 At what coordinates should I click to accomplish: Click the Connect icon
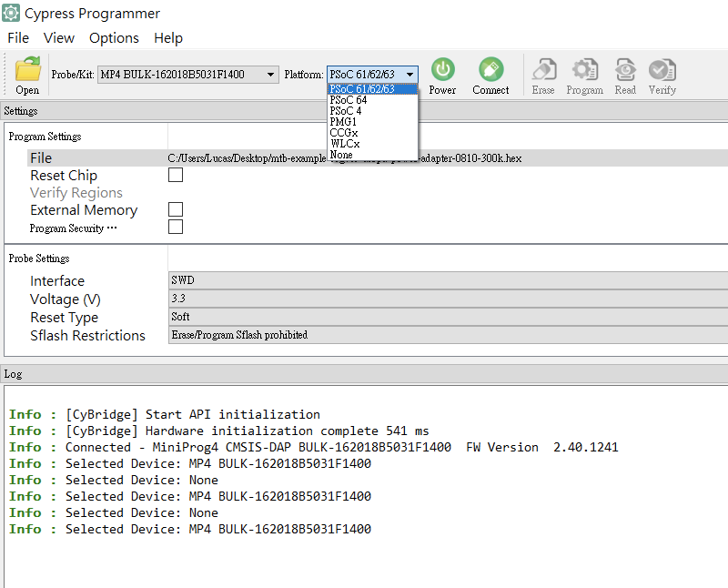pos(490,69)
